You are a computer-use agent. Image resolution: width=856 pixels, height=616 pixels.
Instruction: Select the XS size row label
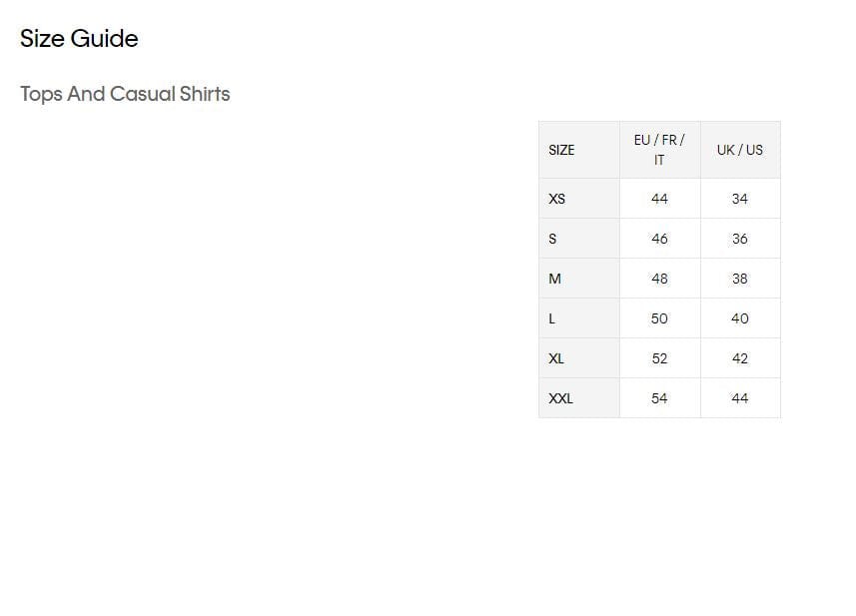point(556,199)
